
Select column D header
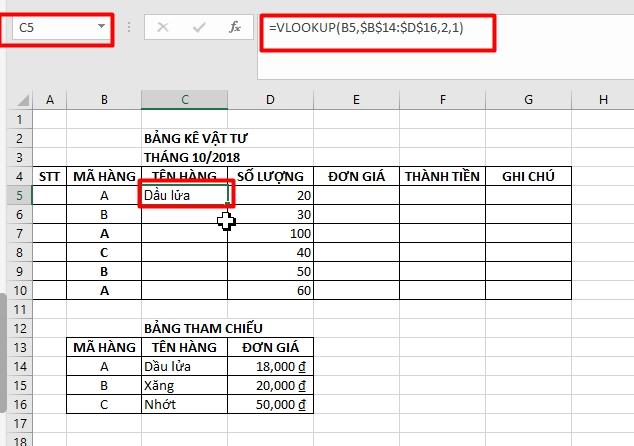(270, 100)
